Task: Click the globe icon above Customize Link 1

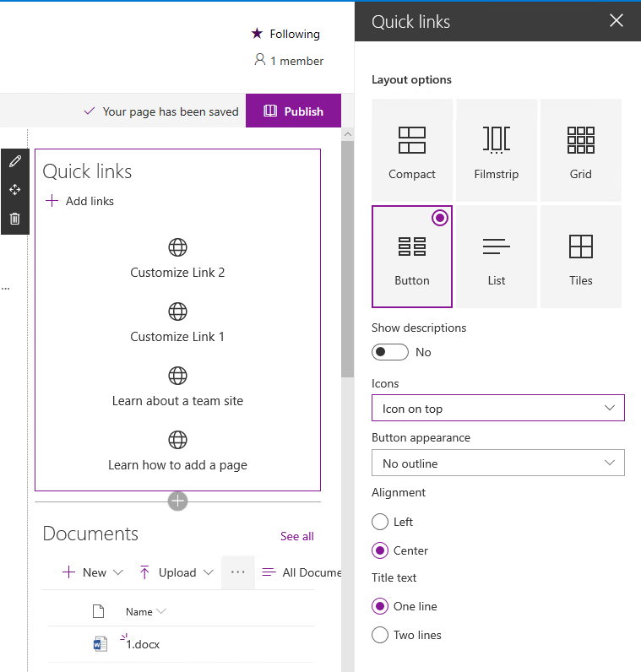Action: 177,312
